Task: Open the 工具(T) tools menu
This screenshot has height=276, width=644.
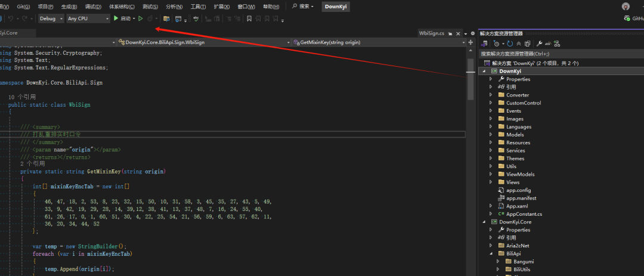Action: (199, 7)
